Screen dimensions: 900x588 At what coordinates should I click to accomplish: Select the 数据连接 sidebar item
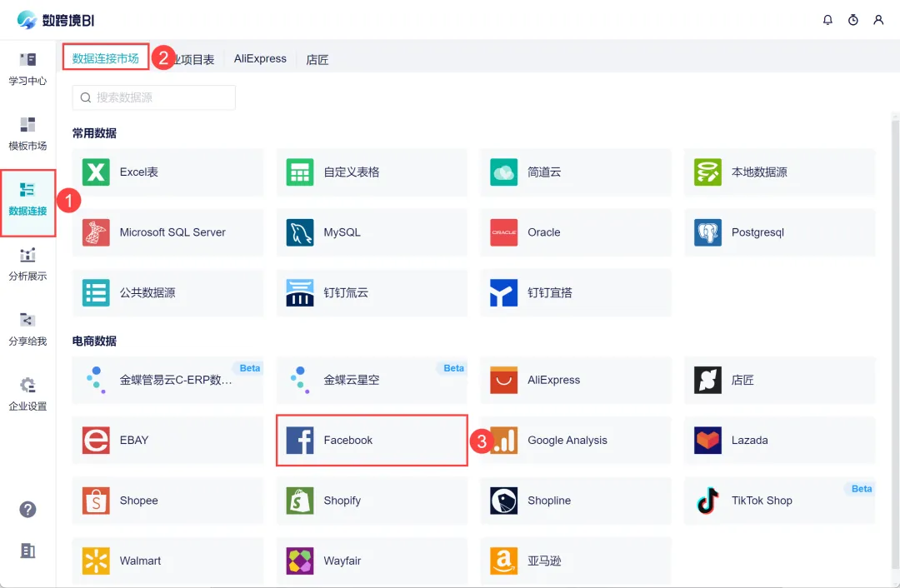pos(27,200)
